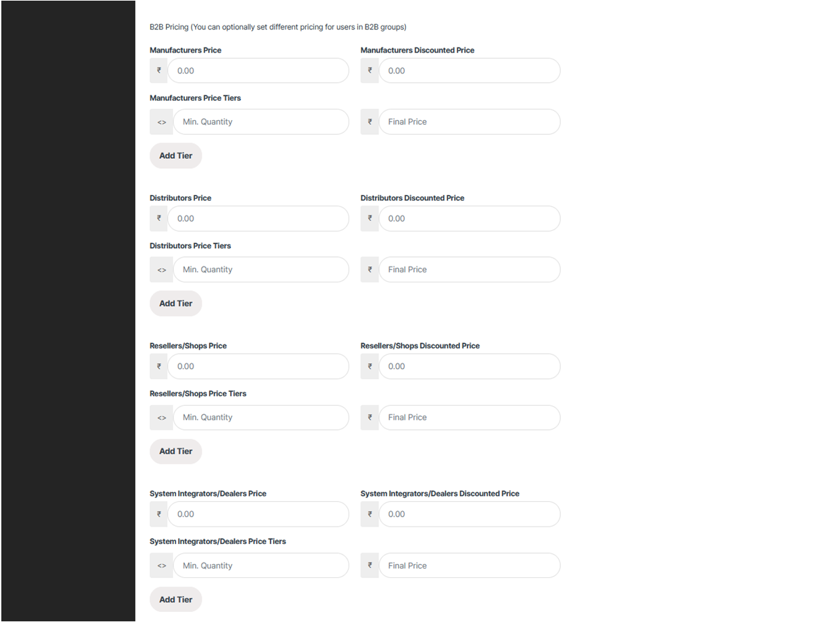The width and height of the screenshot is (840, 622).
Task: Click the angle-bracket icon in Distributors Price Tiers
Action: coord(162,270)
